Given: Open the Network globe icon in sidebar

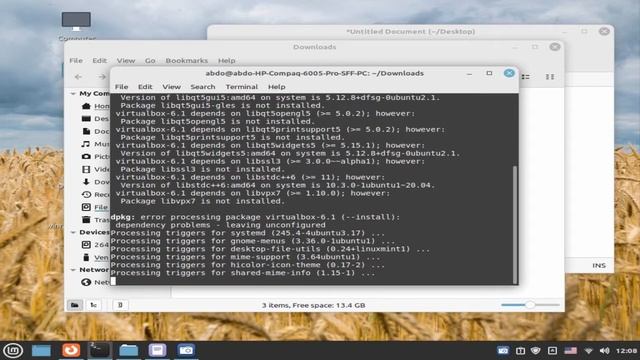Looking at the screenshot, I should click(x=86, y=282).
